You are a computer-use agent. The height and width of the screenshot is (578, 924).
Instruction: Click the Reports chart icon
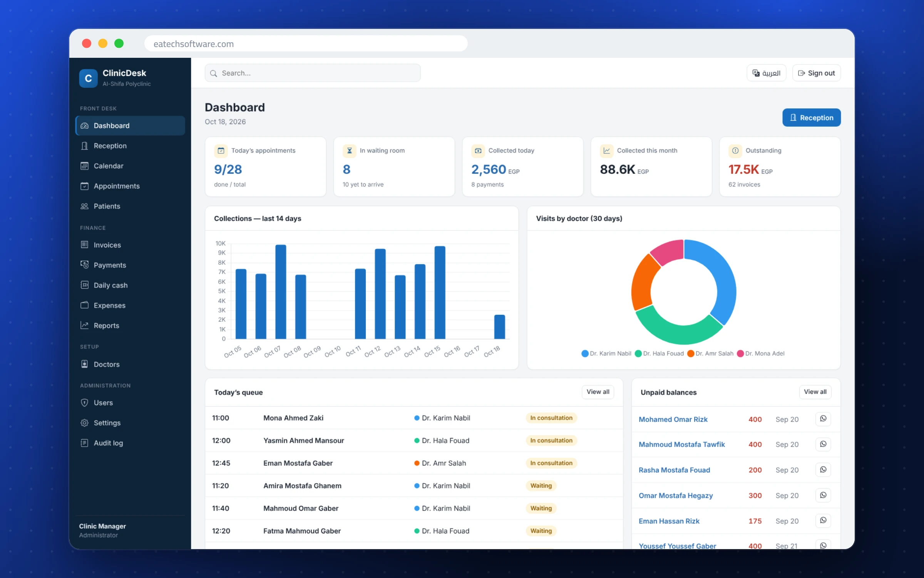click(84, 325)
